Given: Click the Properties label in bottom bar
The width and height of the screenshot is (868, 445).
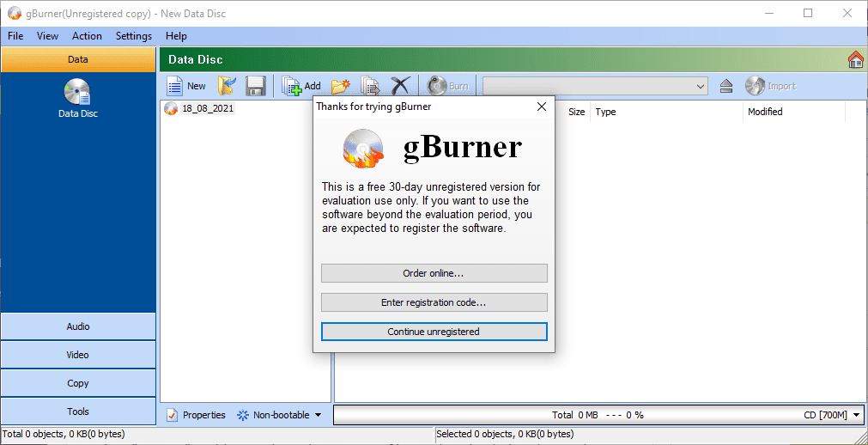Looking at the screenshot, I should tap(204, 415).
